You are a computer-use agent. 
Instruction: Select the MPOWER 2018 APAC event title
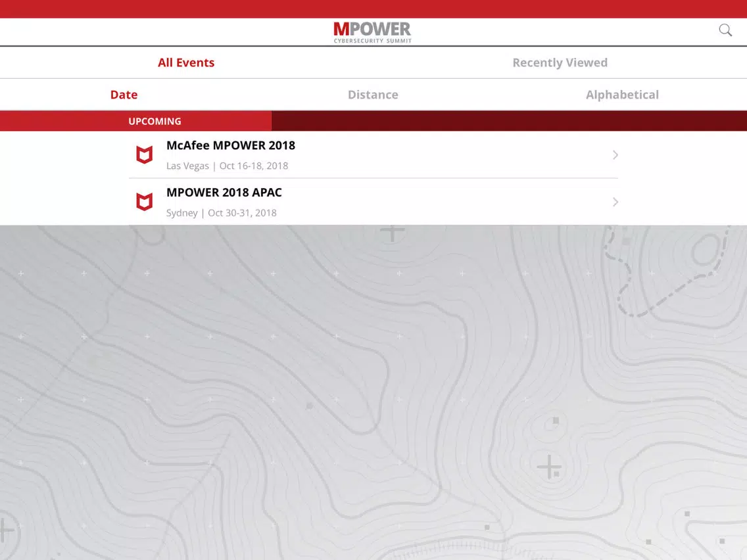click(x=224, y=193)
